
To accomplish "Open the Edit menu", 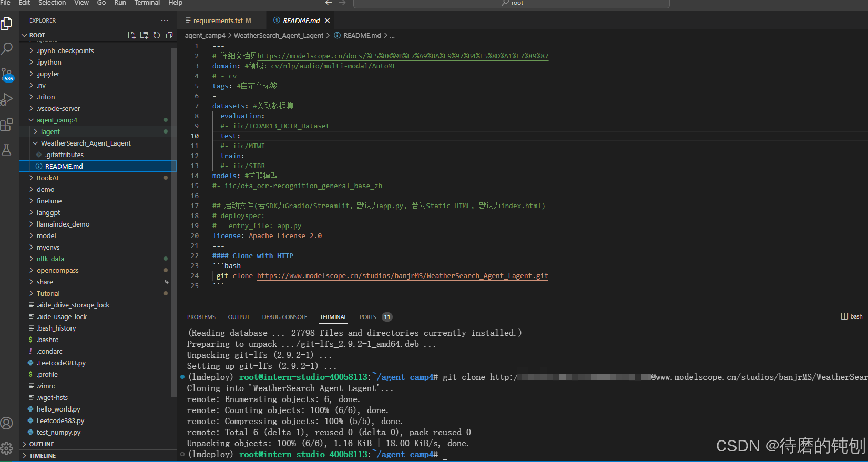I will point(24,3).
